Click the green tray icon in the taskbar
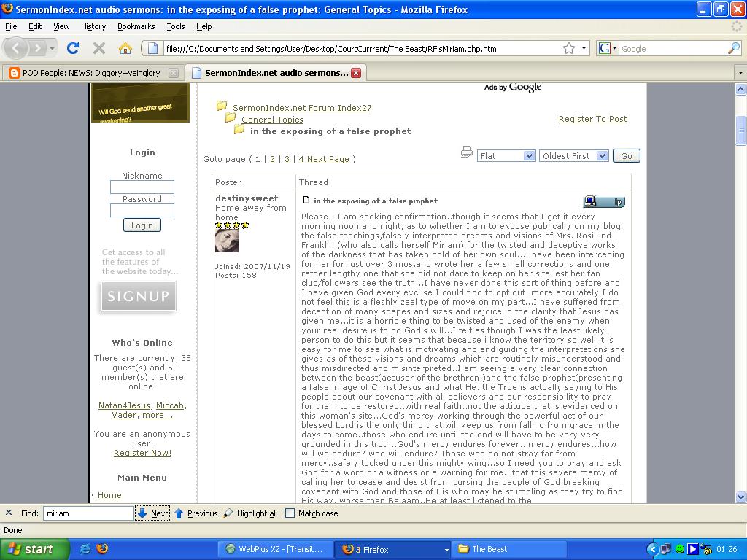The width and height of the screenshot is (747, 560). tap(680, 550)
